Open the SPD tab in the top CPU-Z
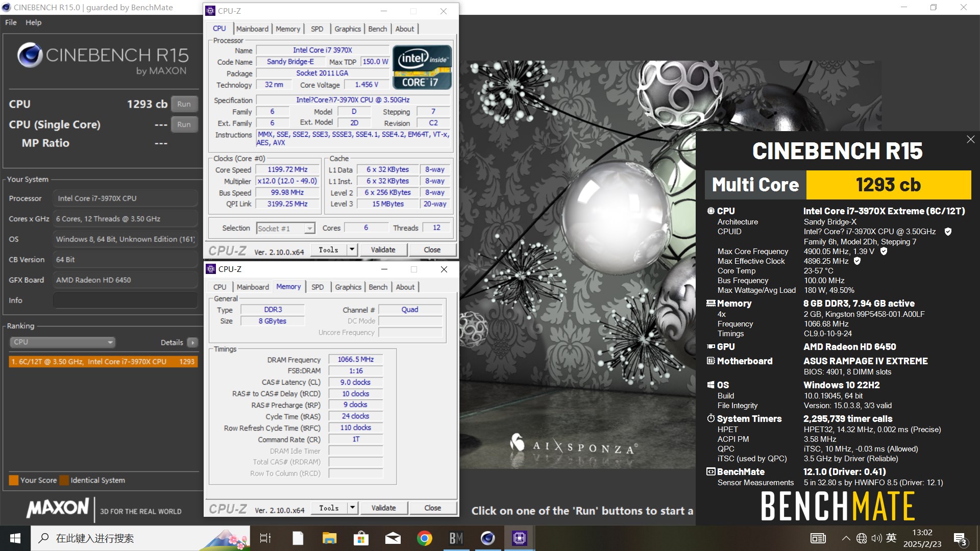 click(x=317, y=29)
